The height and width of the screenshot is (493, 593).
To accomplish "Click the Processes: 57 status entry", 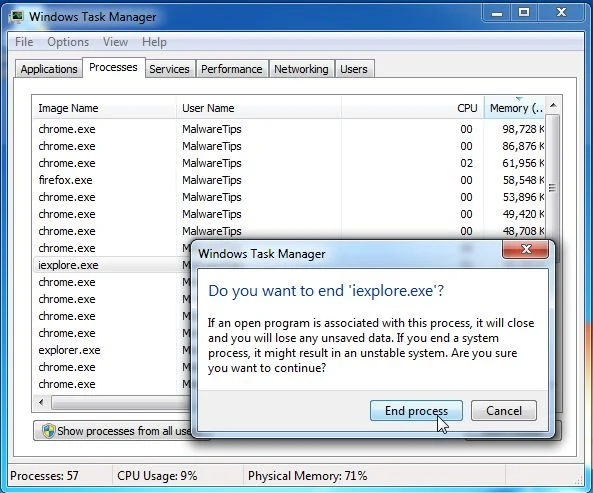I will pyautogui.click(x=44, y=476).
